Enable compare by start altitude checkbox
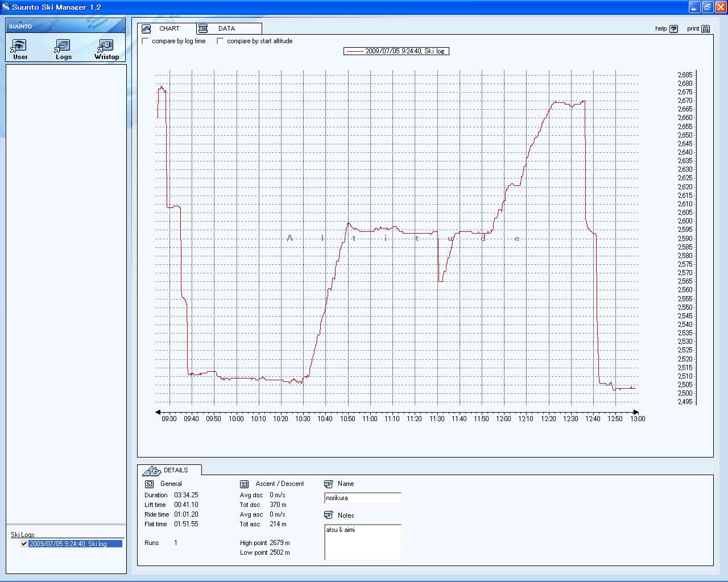 (x=220, y=41)
